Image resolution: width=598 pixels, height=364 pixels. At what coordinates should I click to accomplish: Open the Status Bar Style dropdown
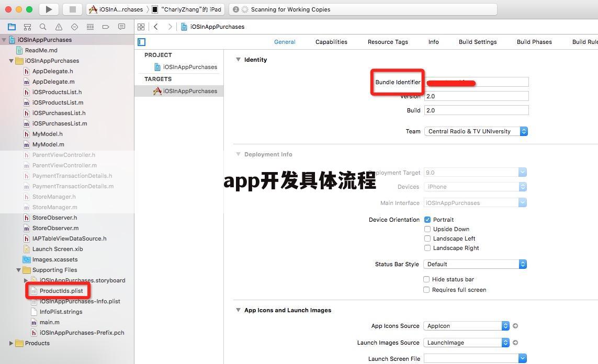click(475, 264)
